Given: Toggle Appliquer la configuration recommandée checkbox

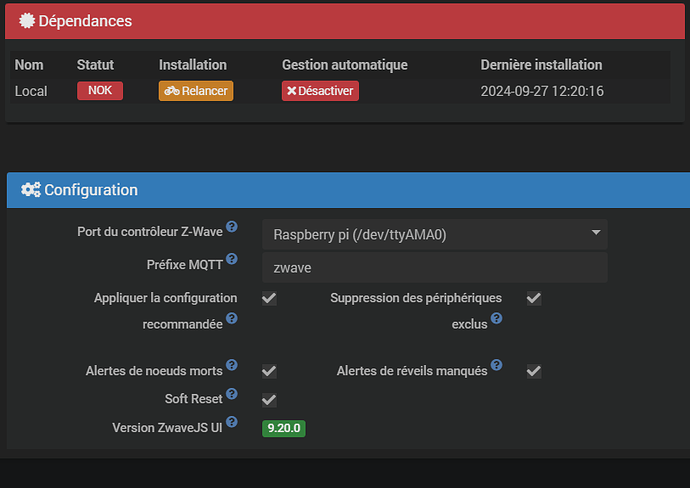Looking at the screenshot, I should click(269, 298).
